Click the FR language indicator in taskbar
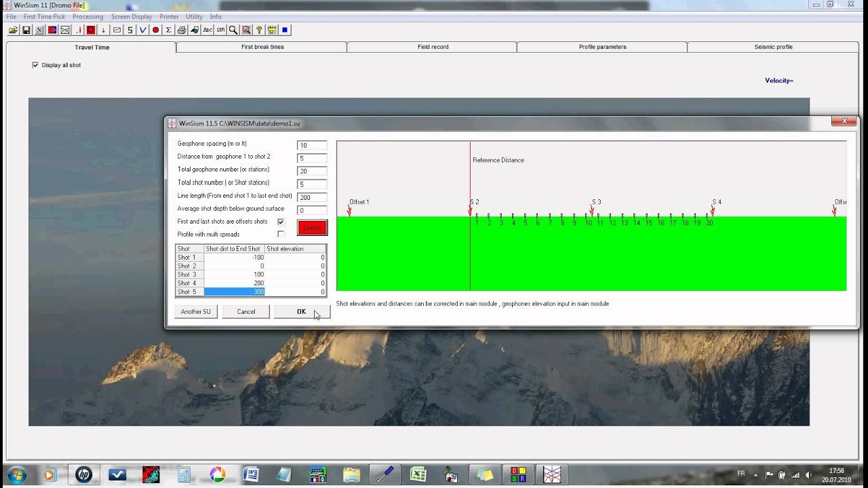Image resolution: width=868 pixels, height=488 pixels. (741, 473)
